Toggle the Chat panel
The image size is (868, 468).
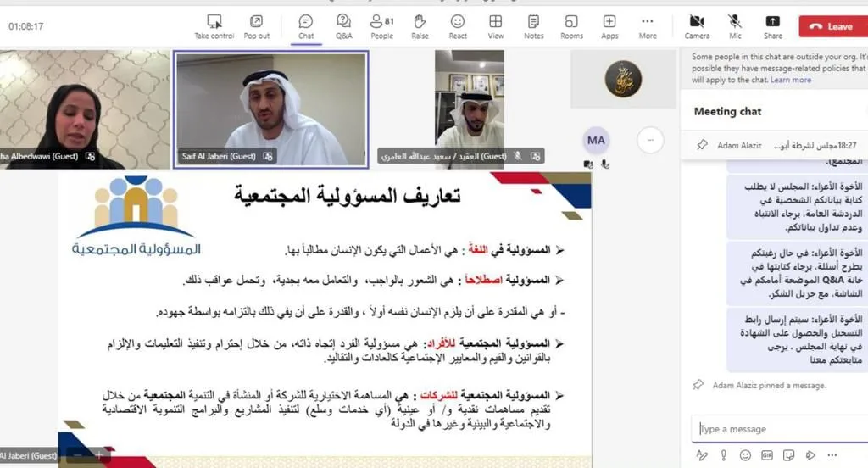pos(306,25)
